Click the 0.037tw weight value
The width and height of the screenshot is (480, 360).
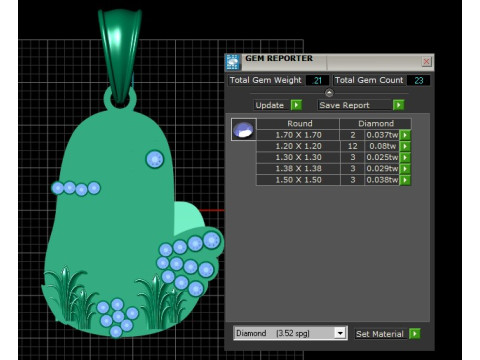point(382,135)
